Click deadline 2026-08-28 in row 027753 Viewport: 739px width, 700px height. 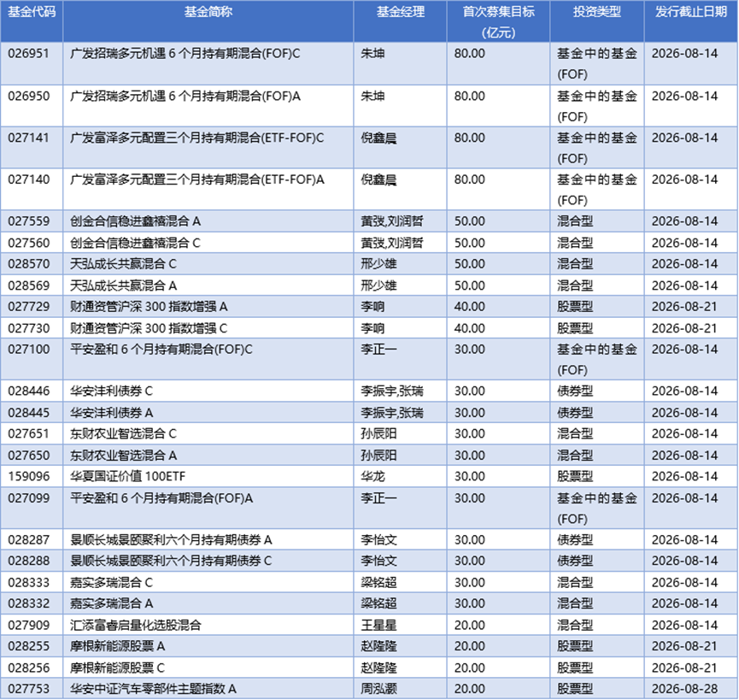(684, 689)
